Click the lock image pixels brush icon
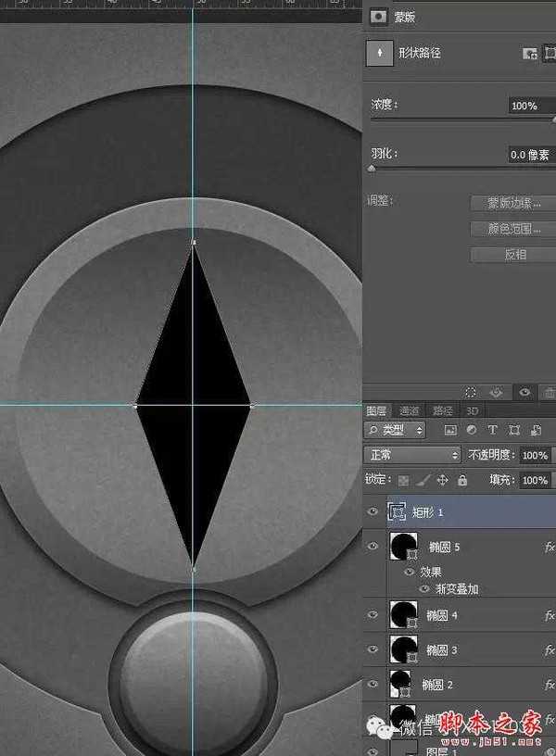This screenshot has width=556, height=756. (423, 481)
